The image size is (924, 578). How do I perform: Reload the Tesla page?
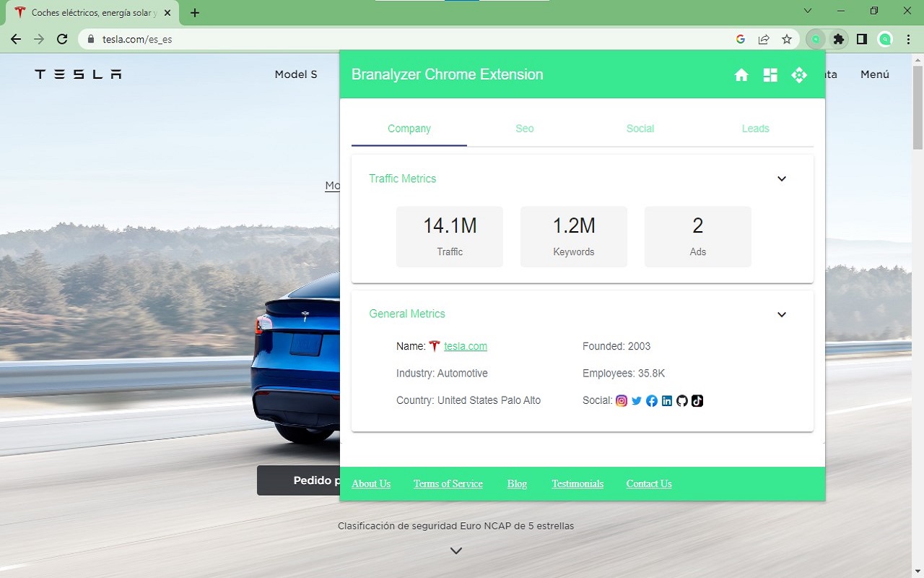coord(62,40)
